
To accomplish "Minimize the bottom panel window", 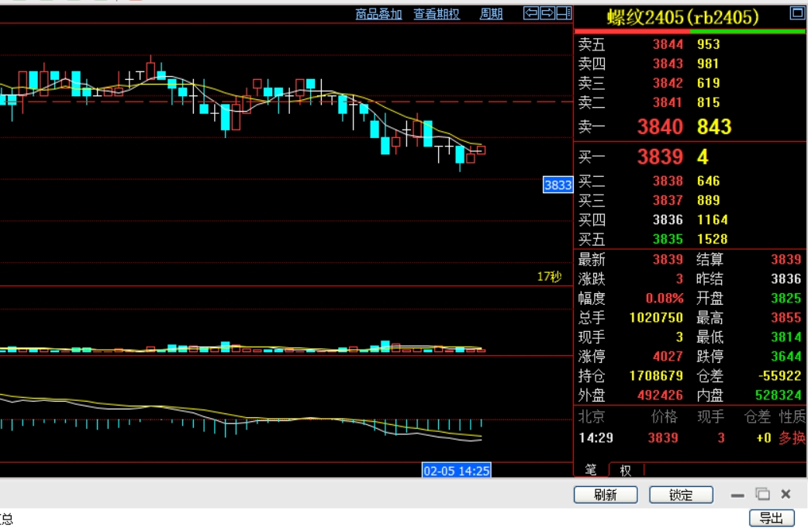I will click(x=737, y=495).
